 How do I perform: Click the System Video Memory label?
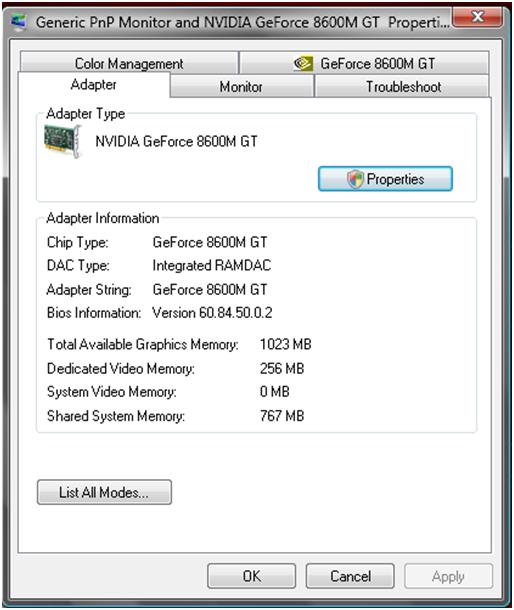[112, 392]
